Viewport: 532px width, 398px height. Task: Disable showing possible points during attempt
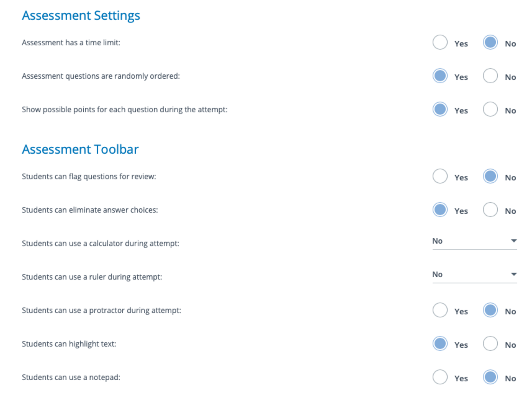click(490, 109)
